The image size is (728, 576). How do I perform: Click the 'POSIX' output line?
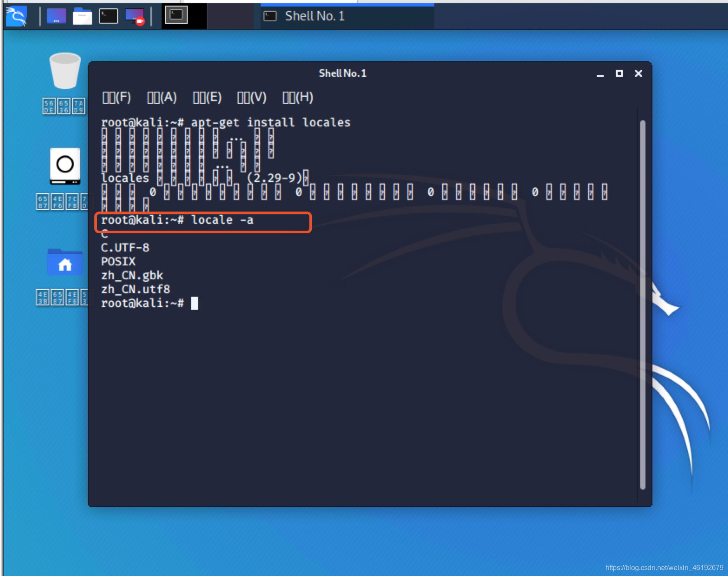pos(118,262)
